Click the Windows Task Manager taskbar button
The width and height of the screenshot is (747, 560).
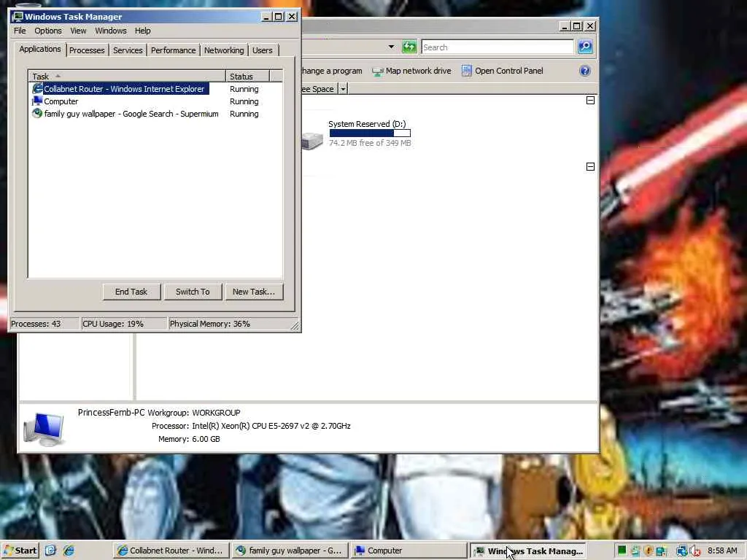coord(528,551)
